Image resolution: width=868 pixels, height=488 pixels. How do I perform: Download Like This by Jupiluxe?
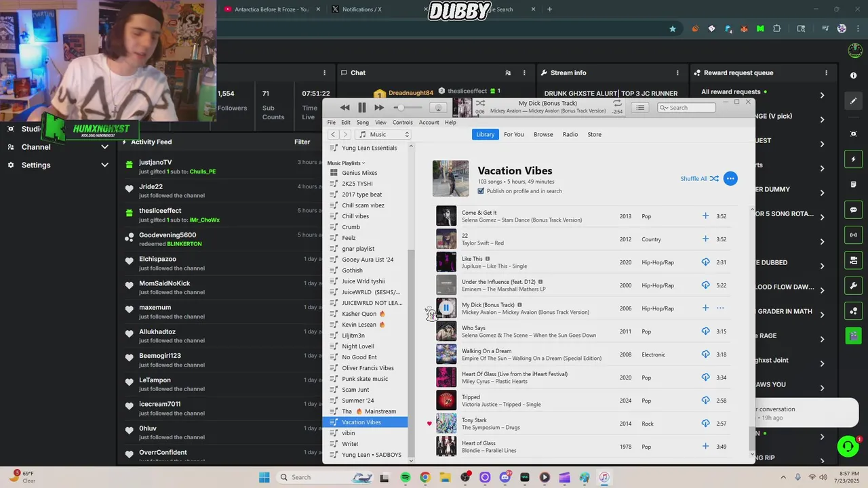coord(705,262)
